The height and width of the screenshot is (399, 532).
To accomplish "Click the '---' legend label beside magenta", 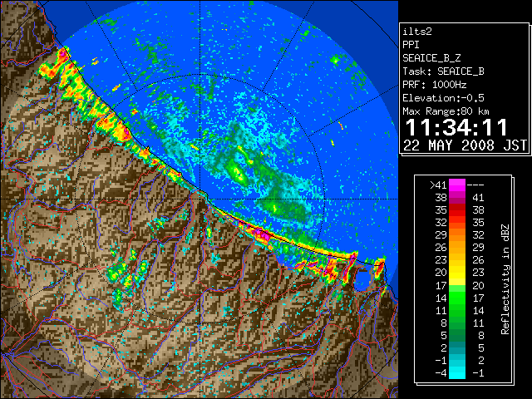I will [475, 185].
